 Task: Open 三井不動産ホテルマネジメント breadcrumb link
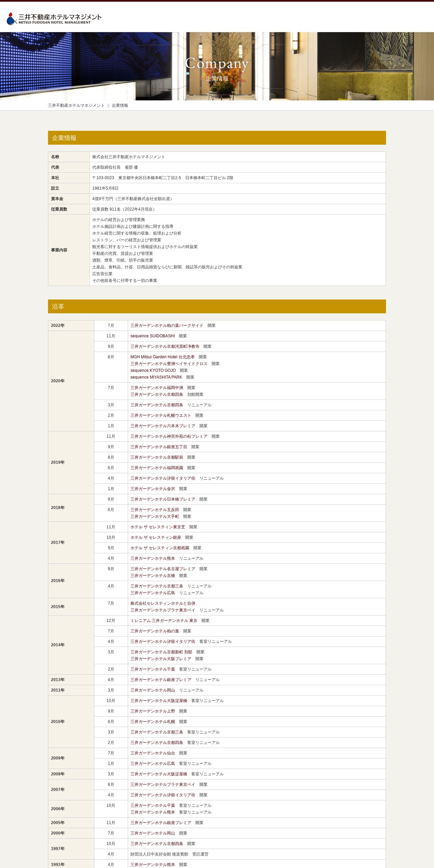[76, 105]
